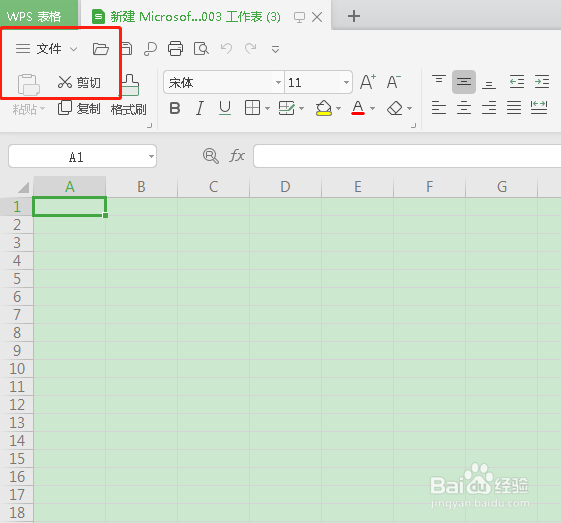Image resolution: width=561 pixels, height=523 pixels.
Task: Select row 5 header
Action: [x=17, y=279]
